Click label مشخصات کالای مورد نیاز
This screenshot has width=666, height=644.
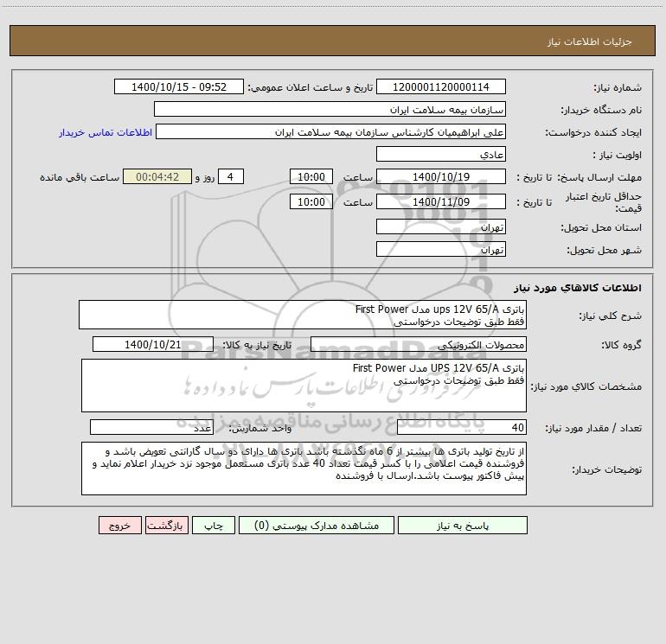[588, 386]
